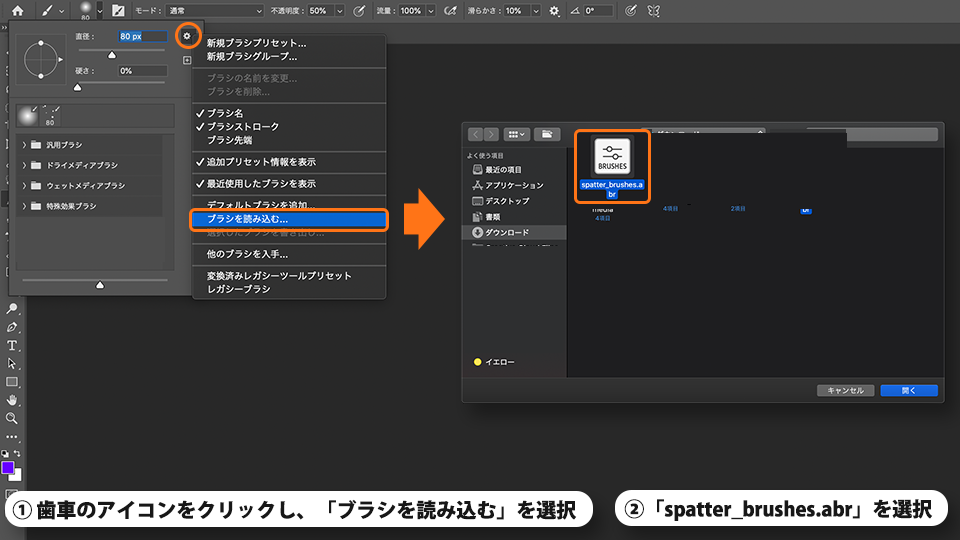Click the flow 100% field
The width and height of the screenshot is (960, 540).
click(411, 11)
